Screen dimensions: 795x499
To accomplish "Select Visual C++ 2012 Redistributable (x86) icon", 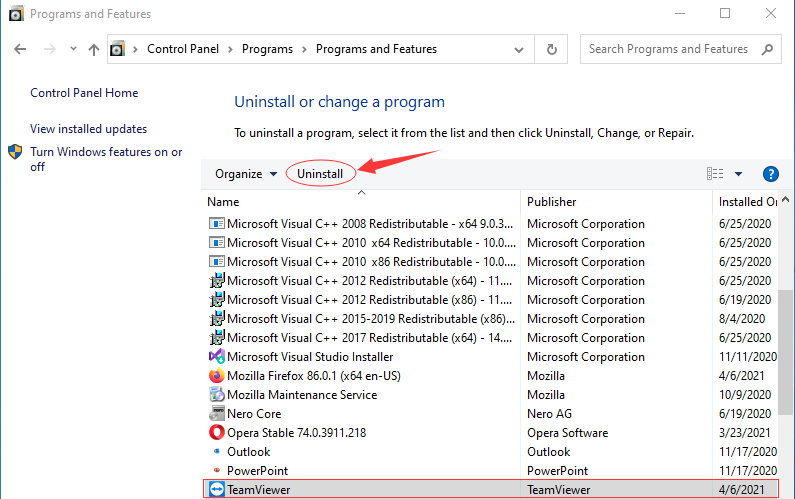I will (x=216, y=300).
